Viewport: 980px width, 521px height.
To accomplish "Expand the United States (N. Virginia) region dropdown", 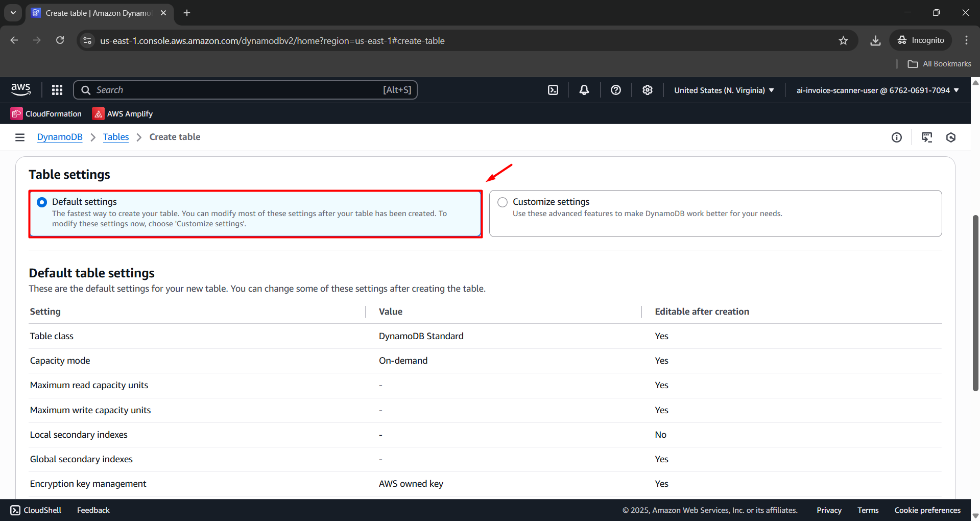I will 724,90.
